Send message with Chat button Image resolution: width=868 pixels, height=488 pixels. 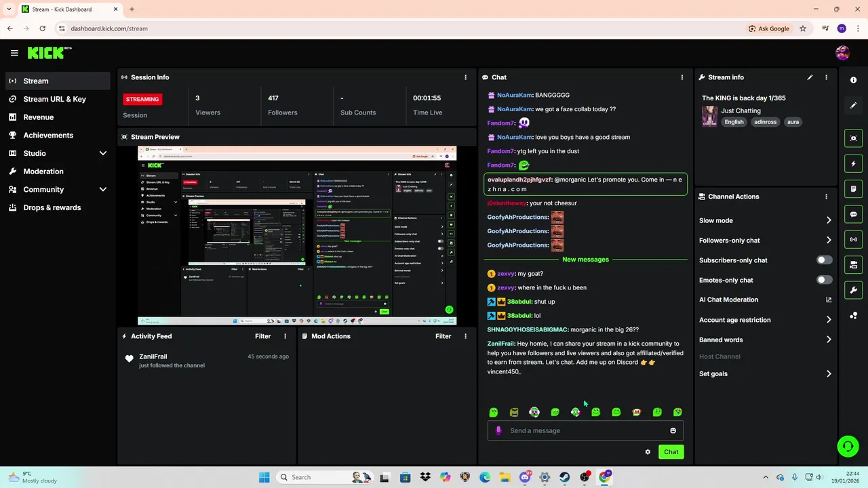pos(671,452)
